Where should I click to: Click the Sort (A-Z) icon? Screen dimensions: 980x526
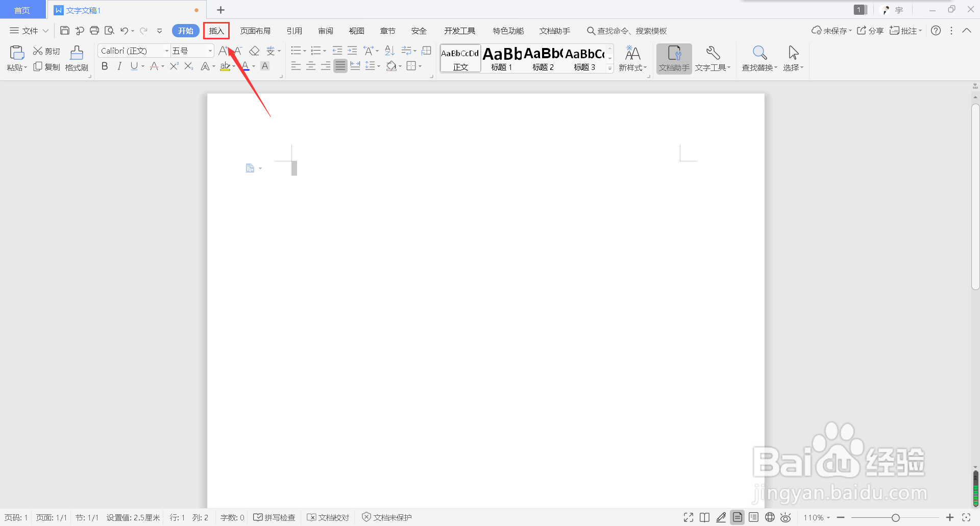(x=389, y=51)
